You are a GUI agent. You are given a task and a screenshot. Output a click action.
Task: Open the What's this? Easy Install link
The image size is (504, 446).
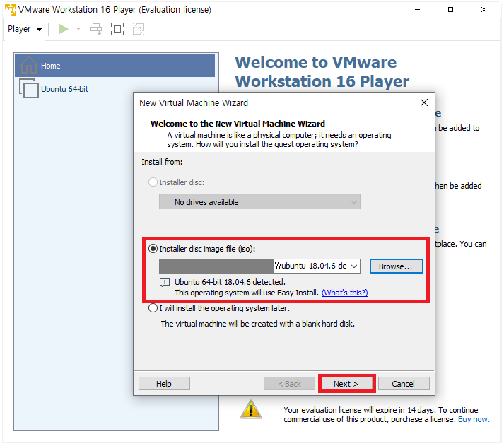point(344,293)
